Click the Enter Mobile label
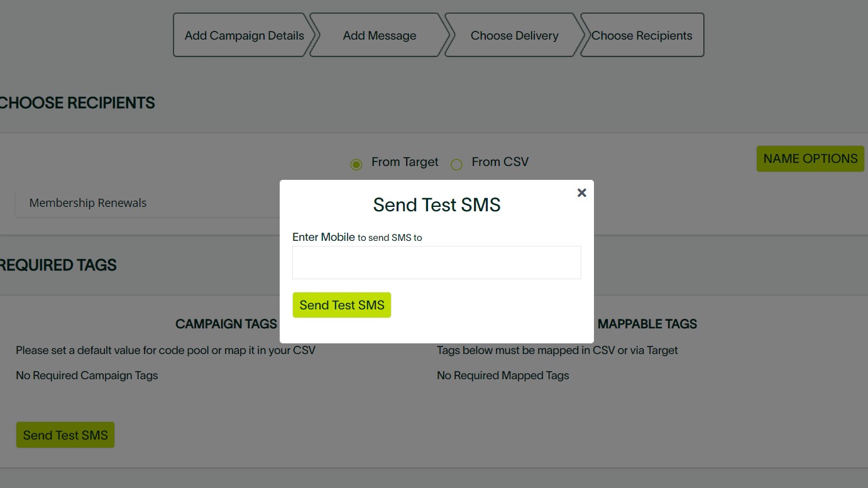This screenshot has height=488, width=868. (323, 236)
